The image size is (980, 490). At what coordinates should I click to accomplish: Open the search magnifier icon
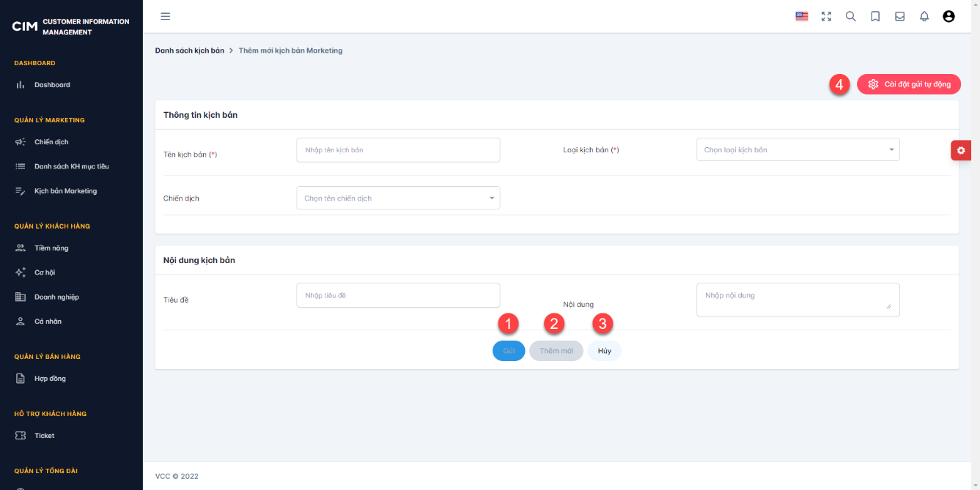click(851, 16)
